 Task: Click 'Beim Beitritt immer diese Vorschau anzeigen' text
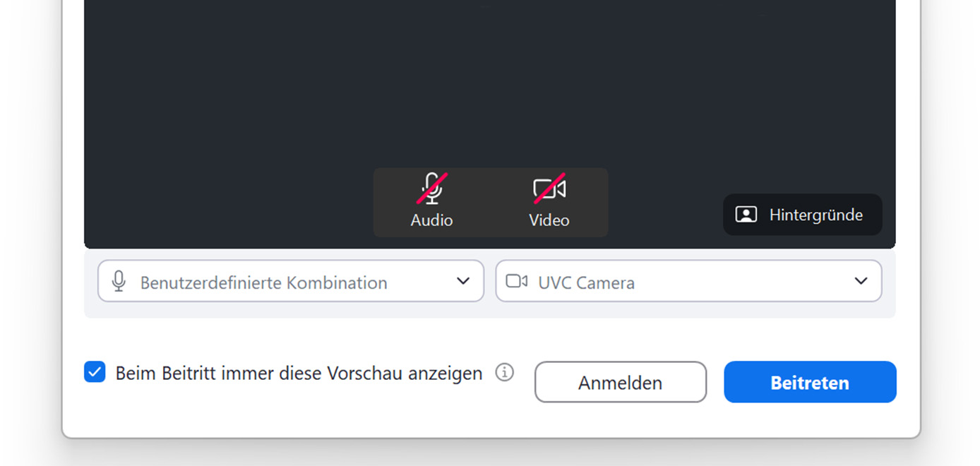(299, 373)
